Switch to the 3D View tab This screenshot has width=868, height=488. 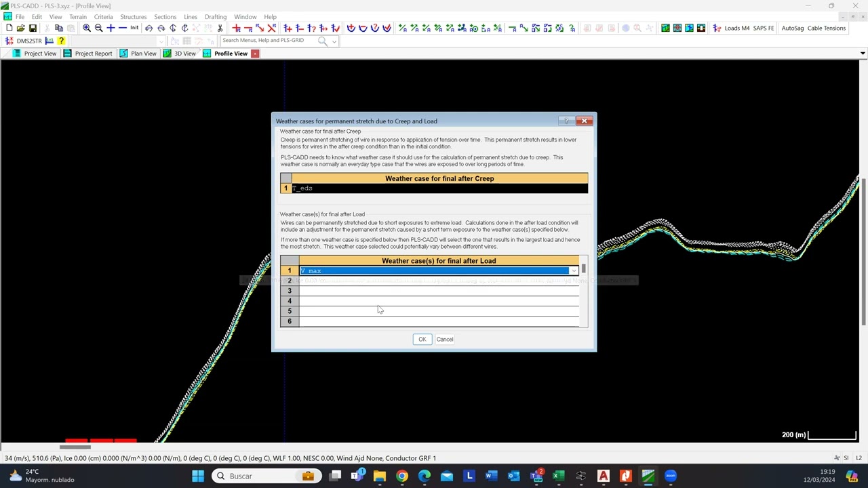point(179,54)
